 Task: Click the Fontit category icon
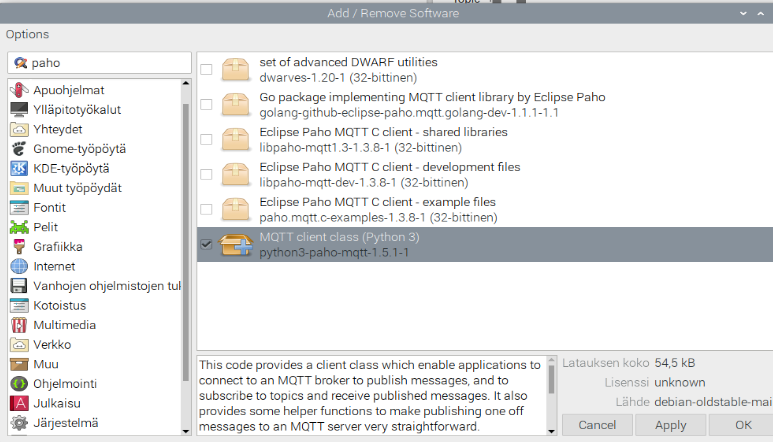(19, 207)
